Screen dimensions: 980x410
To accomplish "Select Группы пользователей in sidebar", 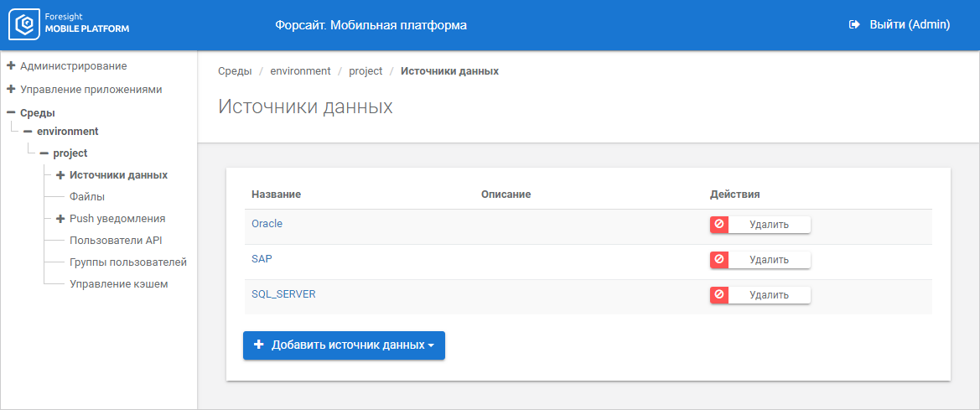I will coord(128,262).
